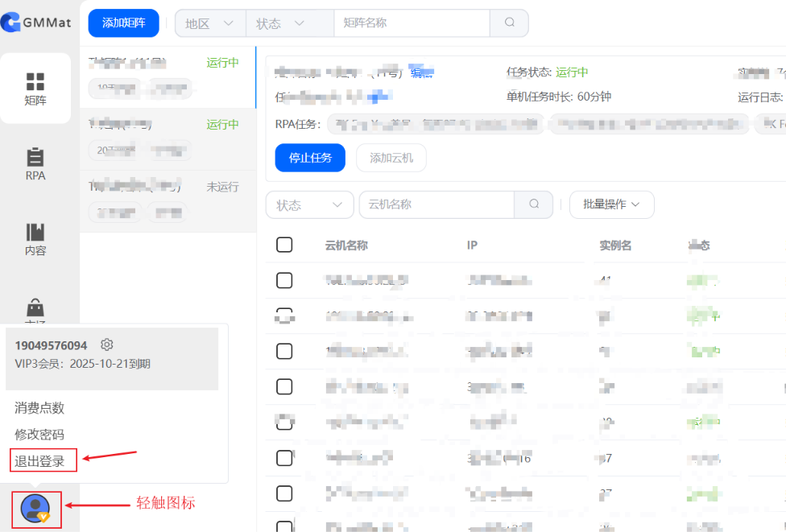Click VIP3会员 expiry text
The image size is (786, 532).
click(83, 364)
